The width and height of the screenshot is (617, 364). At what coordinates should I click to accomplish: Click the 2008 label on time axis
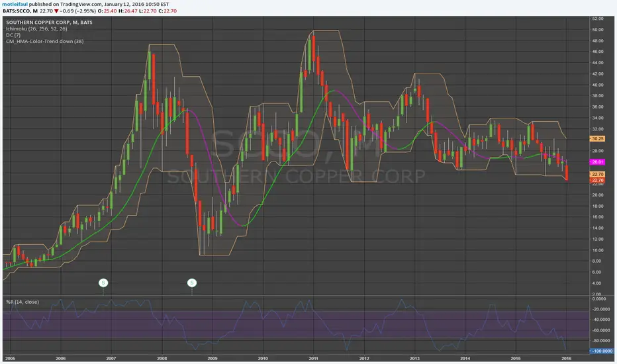[162, 359]
